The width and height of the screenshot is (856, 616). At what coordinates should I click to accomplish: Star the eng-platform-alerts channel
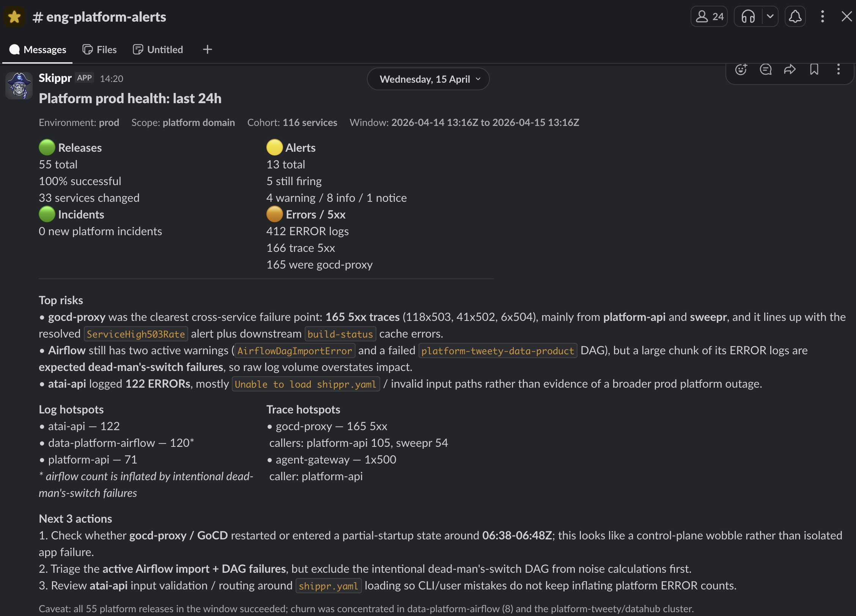[x=14, y=17]
